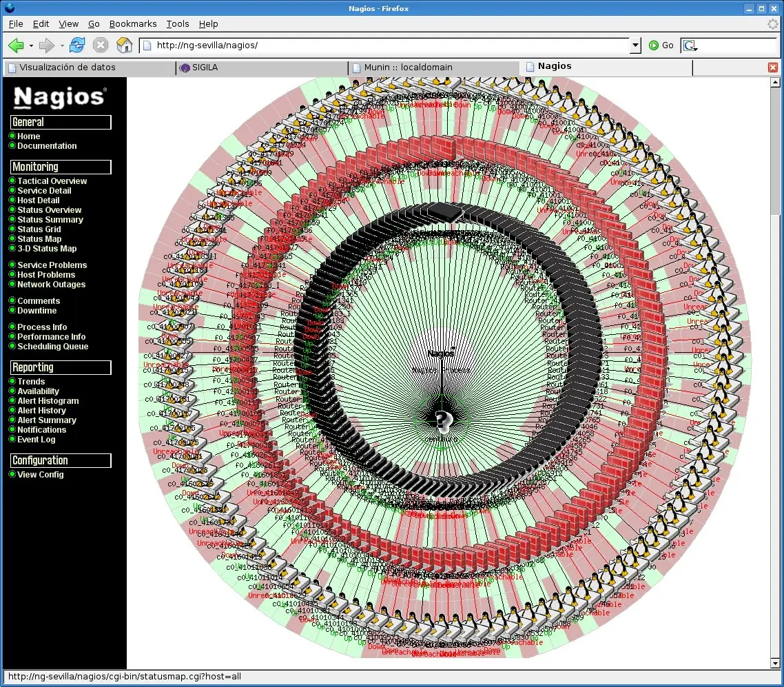The image size is (784, 687).
Task: Open the File menu
Action: point(15,24)
